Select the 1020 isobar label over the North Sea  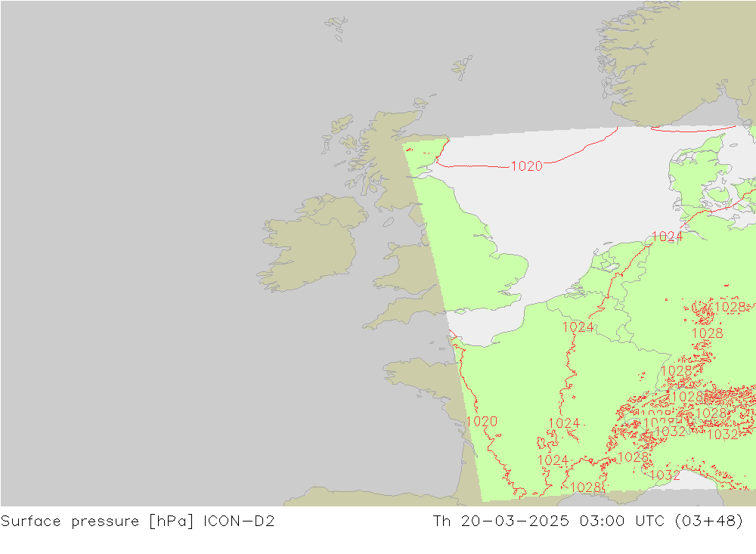526,166
